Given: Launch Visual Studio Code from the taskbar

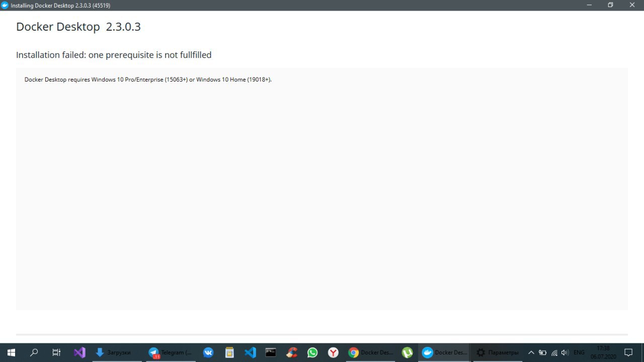Looking at the screenshot, I should (x=250, y=352).
